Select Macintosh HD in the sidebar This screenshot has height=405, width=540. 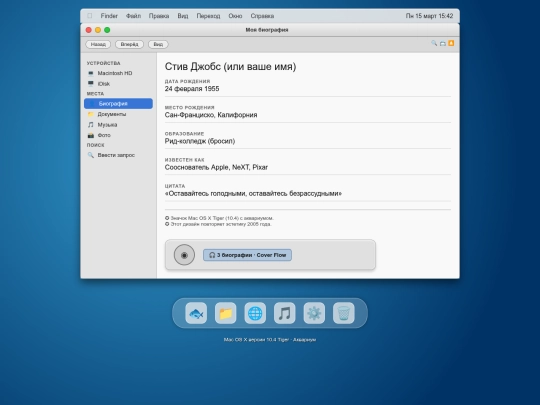118,73
